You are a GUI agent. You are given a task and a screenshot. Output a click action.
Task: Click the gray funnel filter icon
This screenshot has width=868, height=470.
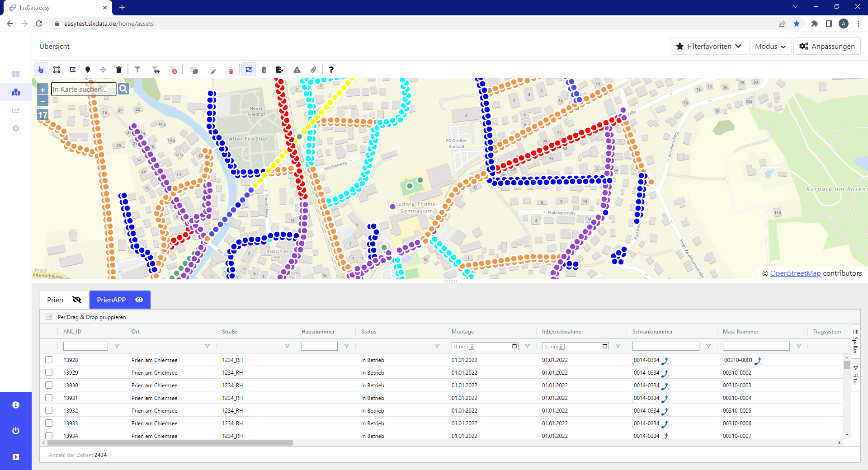(x=137, y=70)
